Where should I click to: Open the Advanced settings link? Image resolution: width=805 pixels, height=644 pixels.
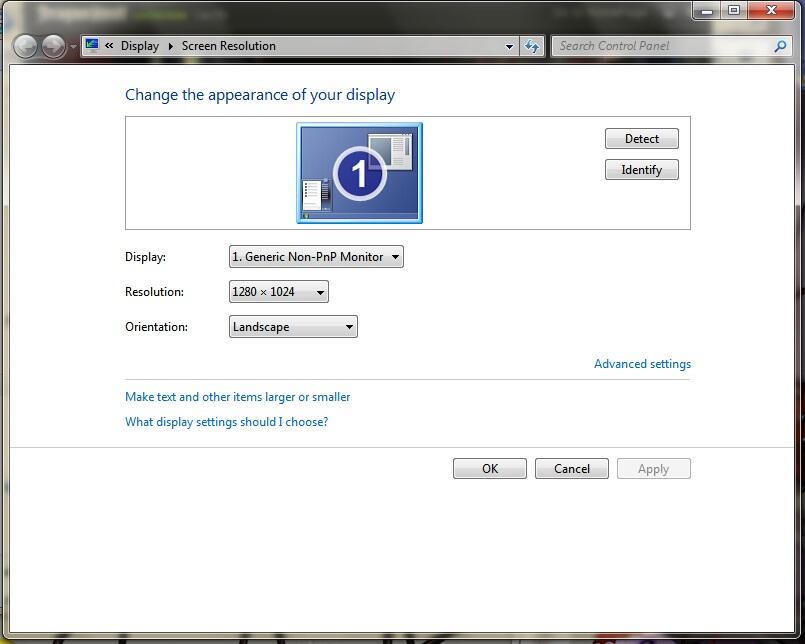click(x=642, y=364)
